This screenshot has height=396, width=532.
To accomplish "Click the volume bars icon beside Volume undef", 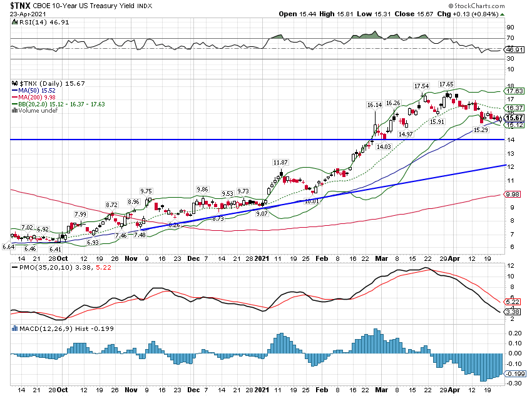I will click(14, 111).
